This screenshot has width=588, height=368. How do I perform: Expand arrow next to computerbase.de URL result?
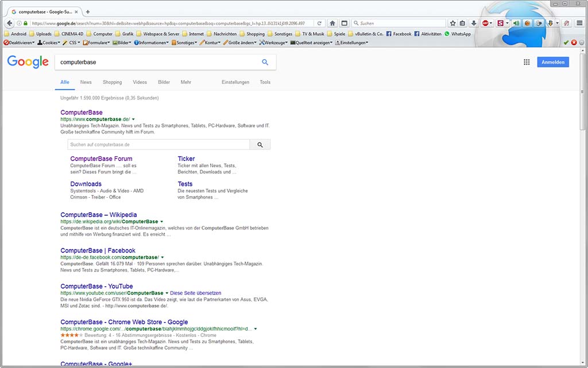133,120
